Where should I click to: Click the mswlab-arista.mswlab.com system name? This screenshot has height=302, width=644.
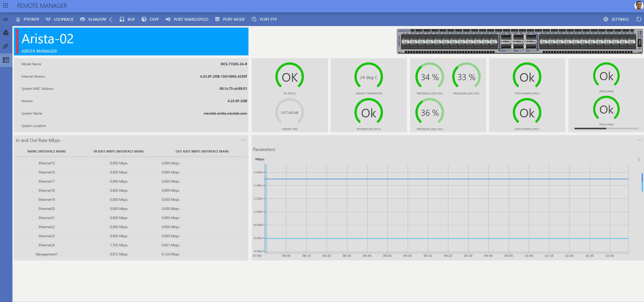(225, 113)
